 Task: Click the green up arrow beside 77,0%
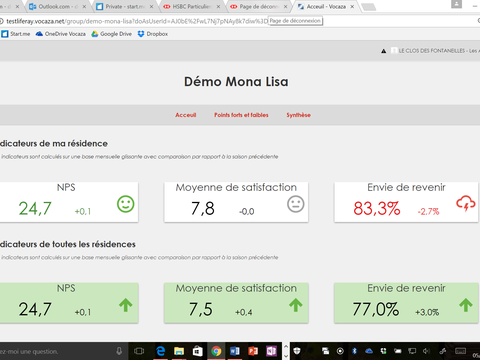[x=466, y=305]
